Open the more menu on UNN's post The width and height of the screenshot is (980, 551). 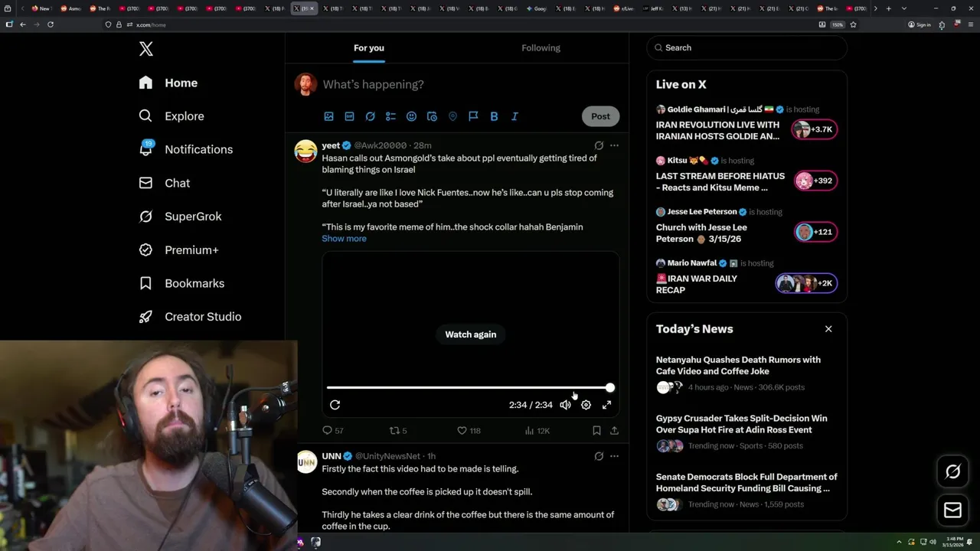tap(614, 456)
